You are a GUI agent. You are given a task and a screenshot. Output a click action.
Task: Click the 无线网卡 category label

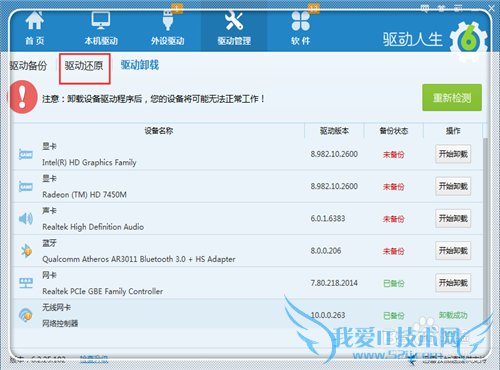click(56, 307)
